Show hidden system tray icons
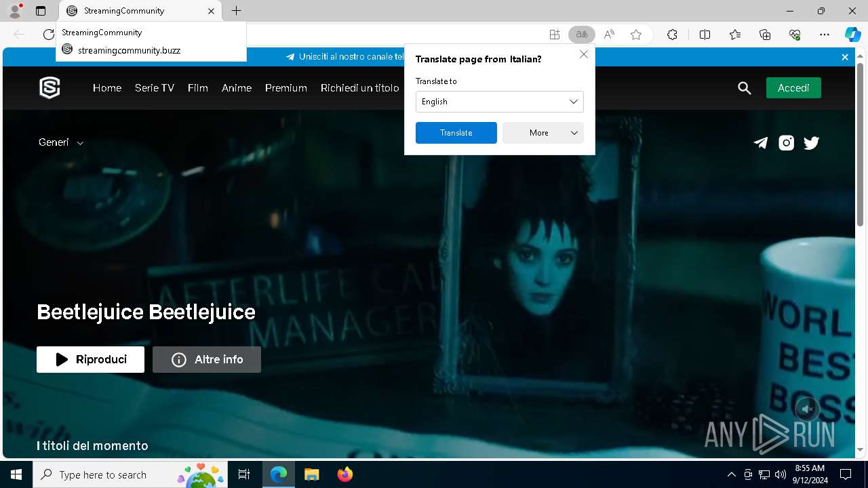 [x=731, y=474]
